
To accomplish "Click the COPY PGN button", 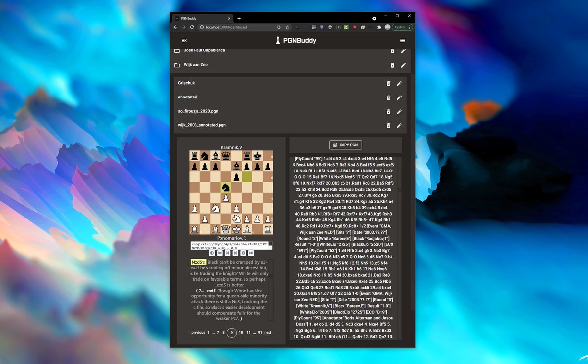I will click(345, 145).
